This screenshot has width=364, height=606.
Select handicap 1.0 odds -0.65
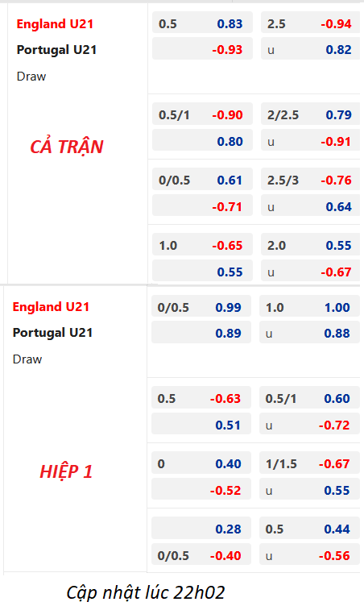point(202,246)
